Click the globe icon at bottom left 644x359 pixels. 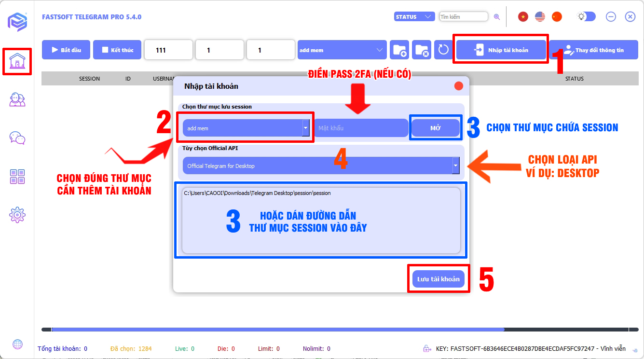coord(17,344)
